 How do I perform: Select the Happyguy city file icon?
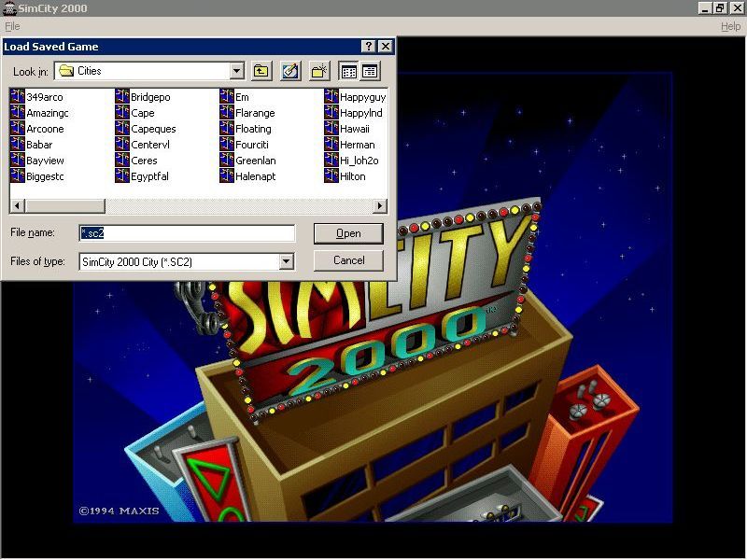pyautogui.click(x=331, y=97)
